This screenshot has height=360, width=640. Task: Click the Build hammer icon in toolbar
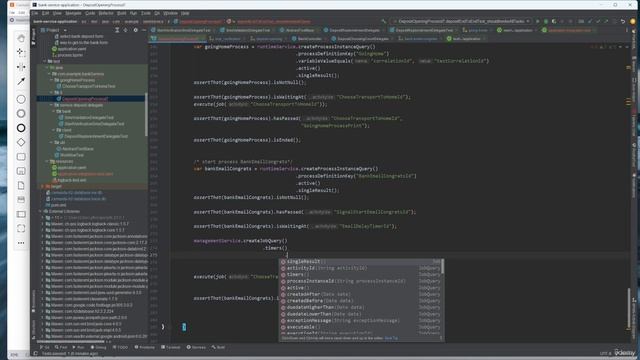coord(383,21)
